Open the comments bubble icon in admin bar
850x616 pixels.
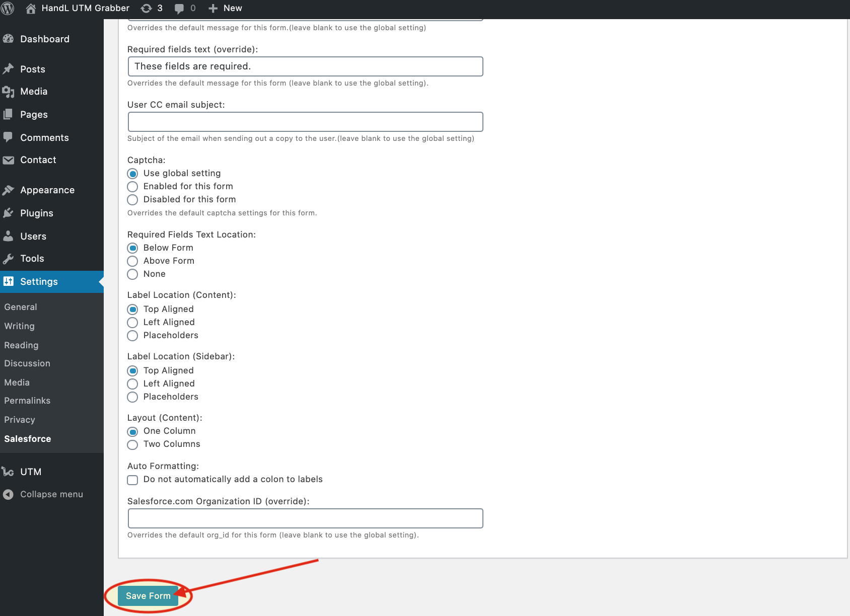point(179,9)
